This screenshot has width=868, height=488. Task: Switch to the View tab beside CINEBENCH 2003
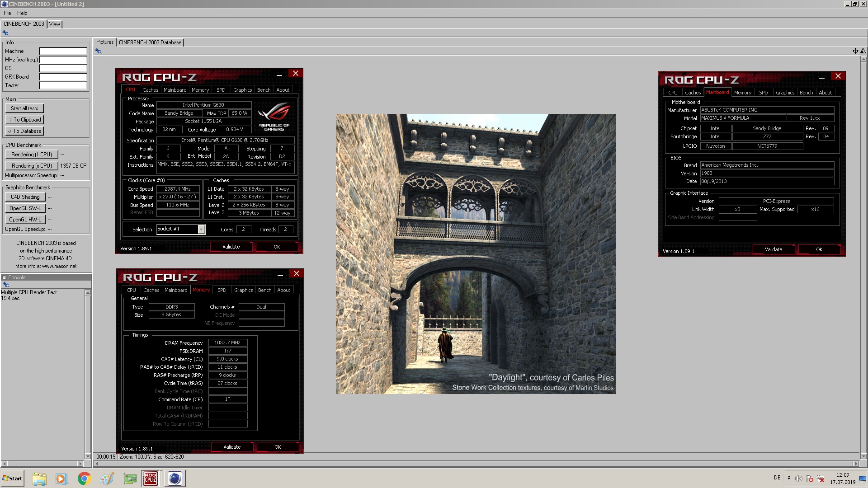click(55, 24)
